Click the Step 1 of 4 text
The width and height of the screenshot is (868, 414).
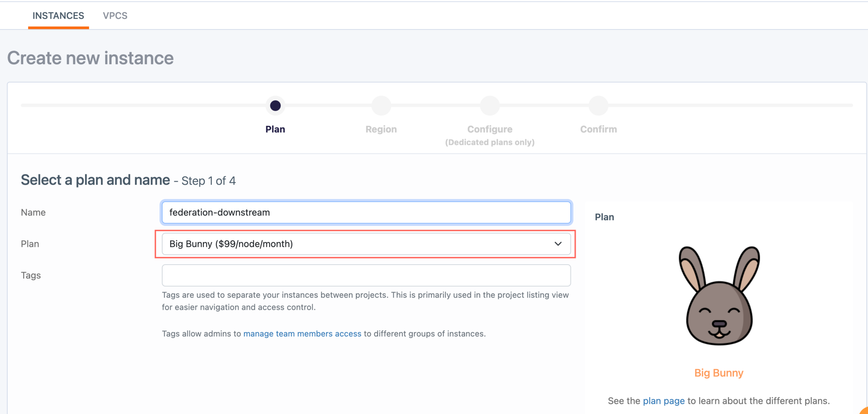point(209,181)
